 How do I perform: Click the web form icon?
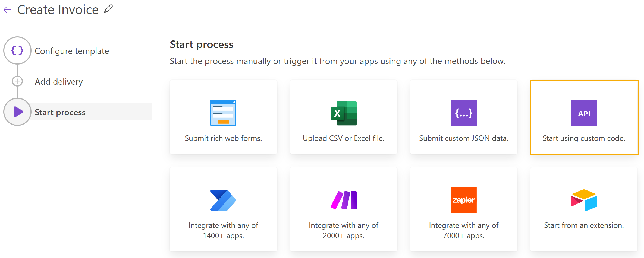click(223, 113)
